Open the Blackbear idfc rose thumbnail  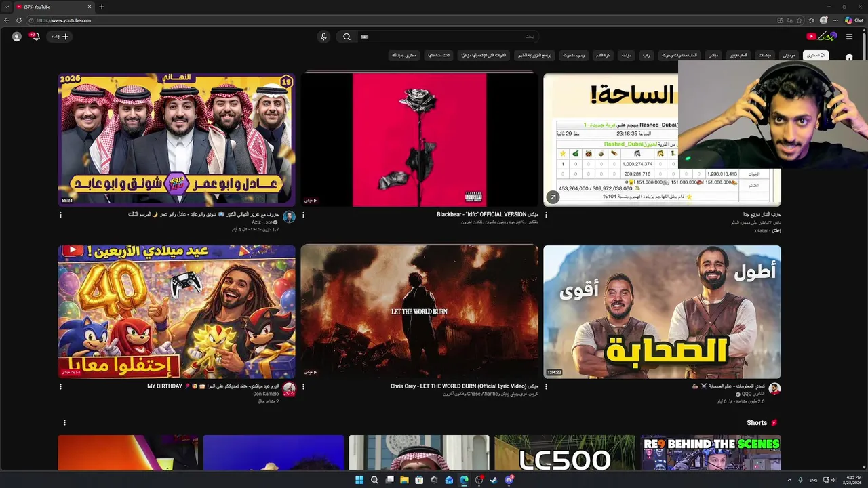coord(419,140)
